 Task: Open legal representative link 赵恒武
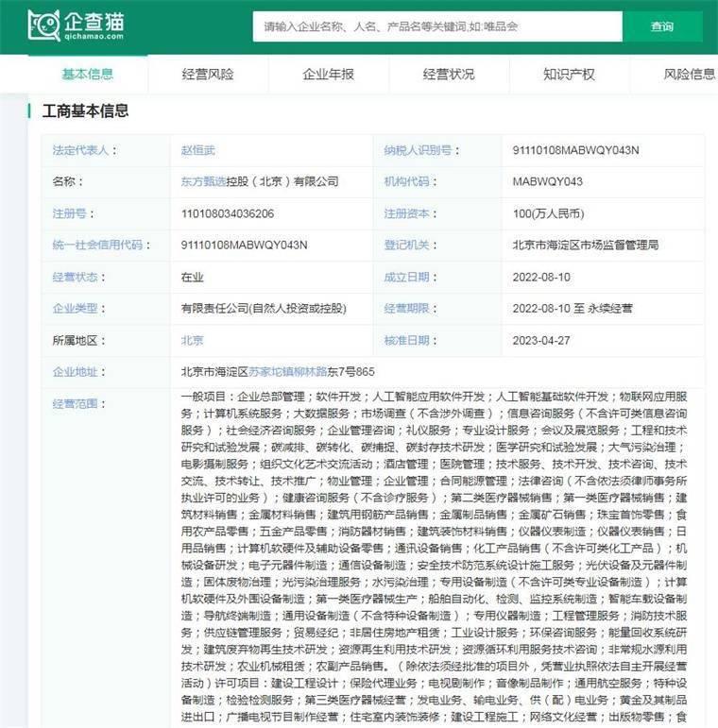click(198, 150)
